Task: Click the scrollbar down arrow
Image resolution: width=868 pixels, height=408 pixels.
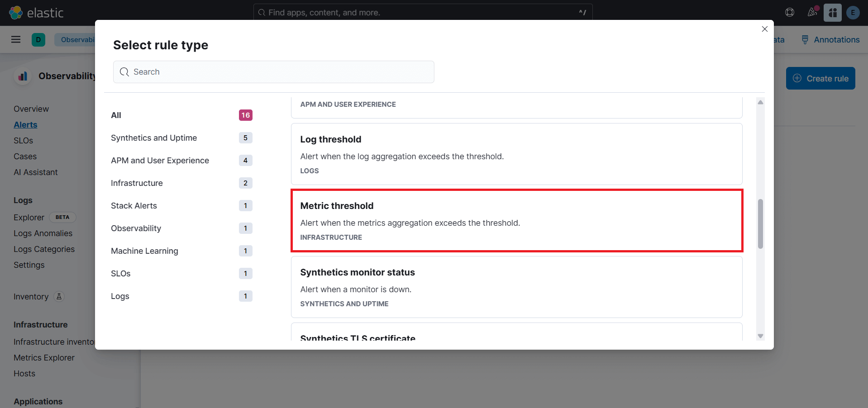Action: (760, 336)
